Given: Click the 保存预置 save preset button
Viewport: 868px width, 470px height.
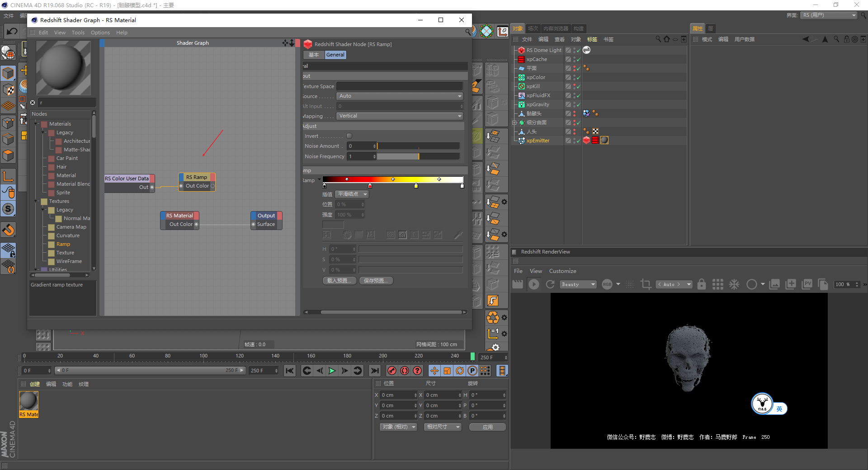Looking at the screenshot, I should 376,281.
